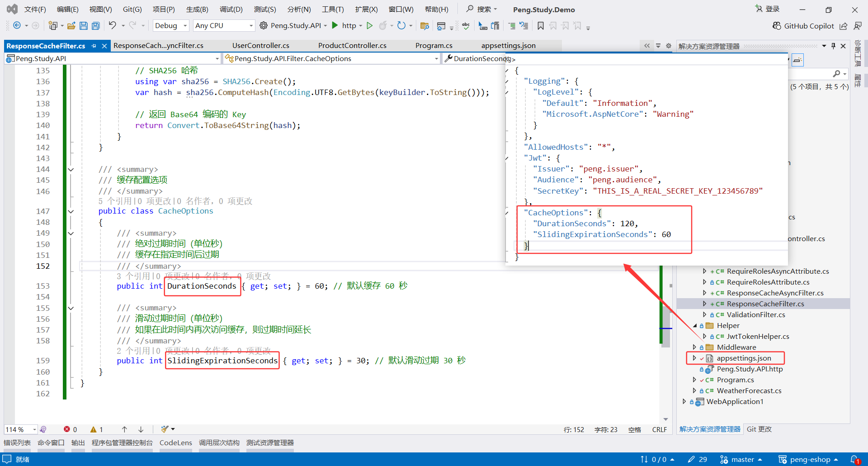
Task: Click the pending changes pencil showing 29
Action: [x=698, y=459]
